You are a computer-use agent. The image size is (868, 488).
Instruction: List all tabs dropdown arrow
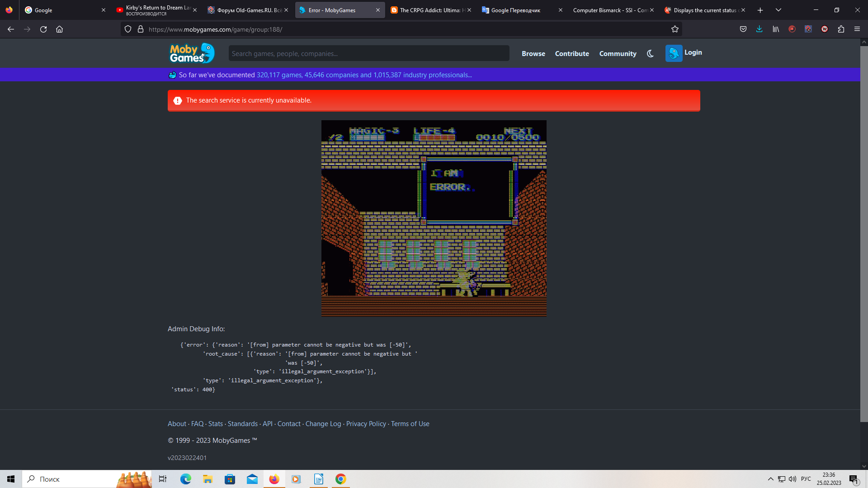[778, 10]
